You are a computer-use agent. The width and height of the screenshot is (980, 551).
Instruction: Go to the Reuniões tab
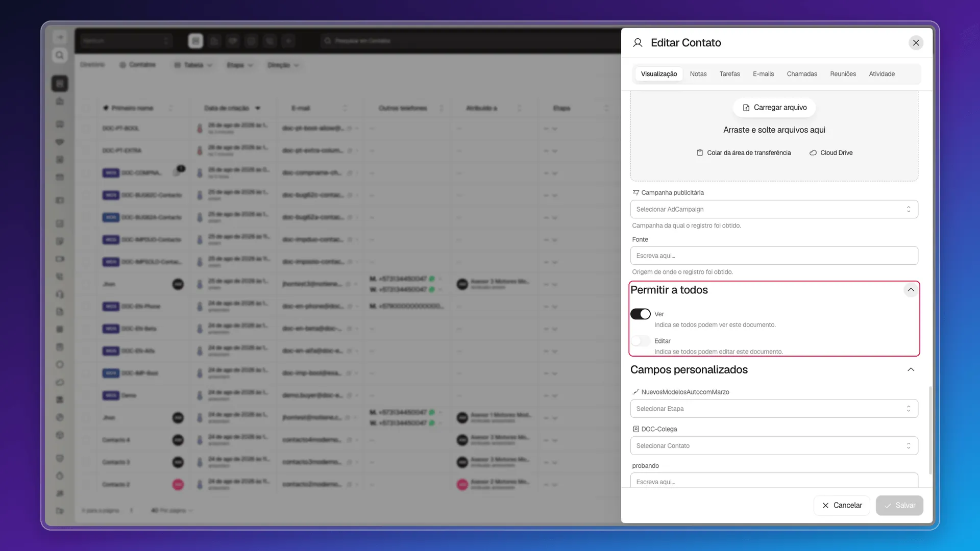[843, 74]
